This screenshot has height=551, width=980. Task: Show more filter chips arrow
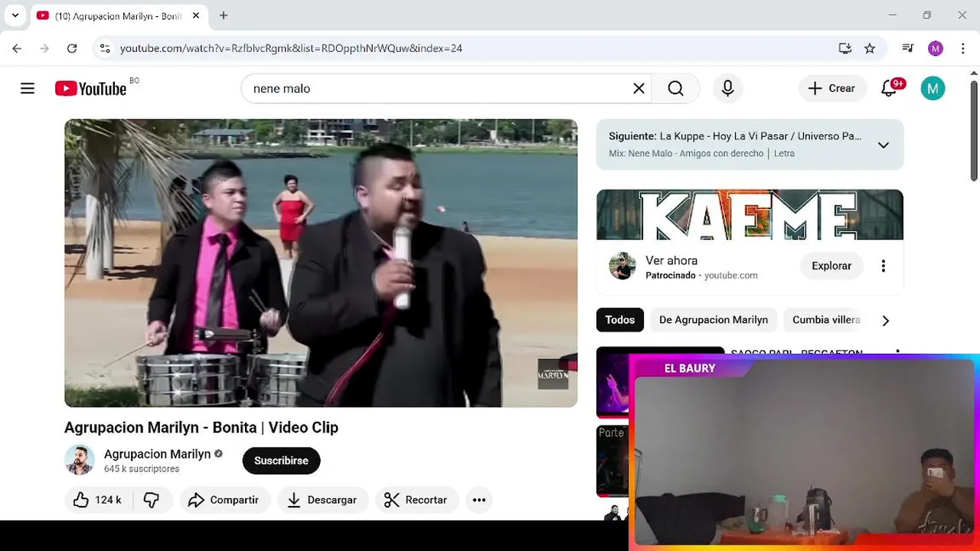point(886,320)
